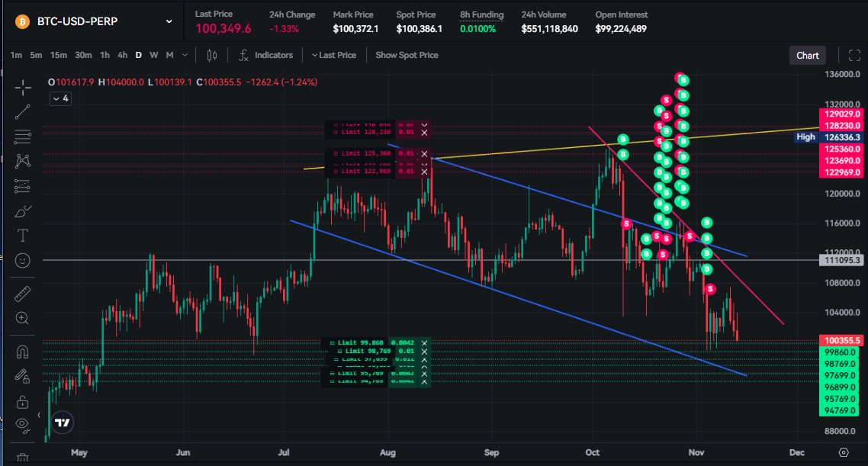Select the crosshair cursor tool
The height and width of the screenshot is (466, 868).
(22, 85)
